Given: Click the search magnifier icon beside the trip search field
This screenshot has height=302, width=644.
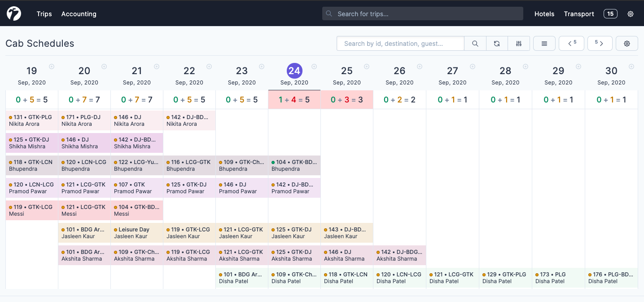Looking at the screenshot, I should [475, 43].
